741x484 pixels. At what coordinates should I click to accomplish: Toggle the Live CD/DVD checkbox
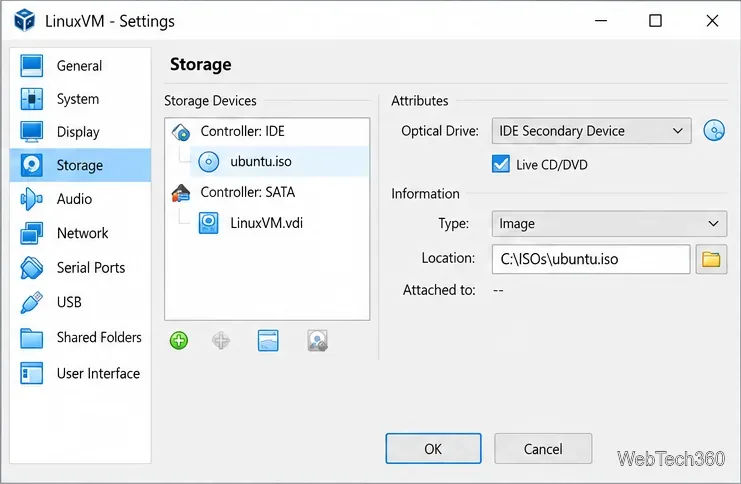point(501,164)
